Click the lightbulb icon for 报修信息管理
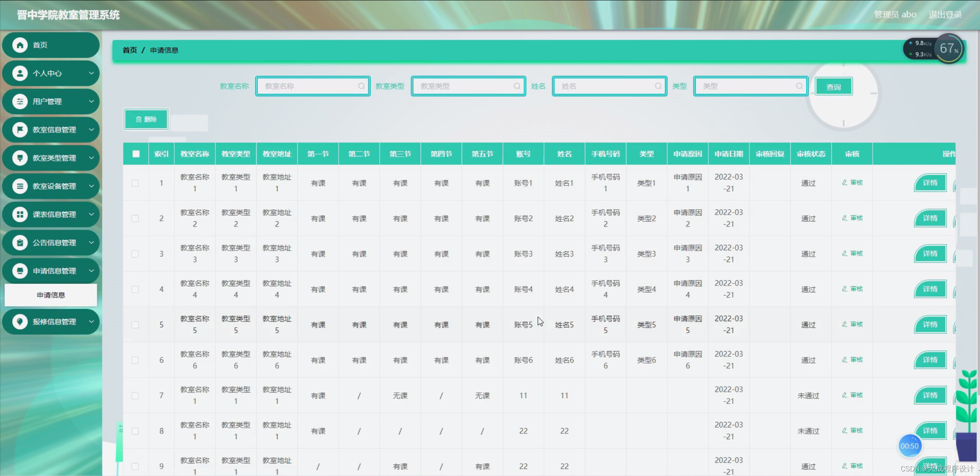This screenshot has width=980, height=476. pyautogui.click(x=20, y=322)
